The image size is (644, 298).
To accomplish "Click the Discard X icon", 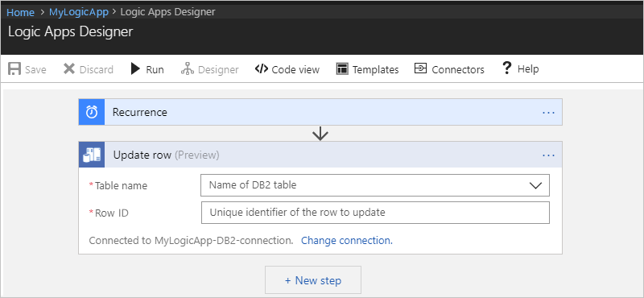I will pyautogui.click(x=69, y=68).
